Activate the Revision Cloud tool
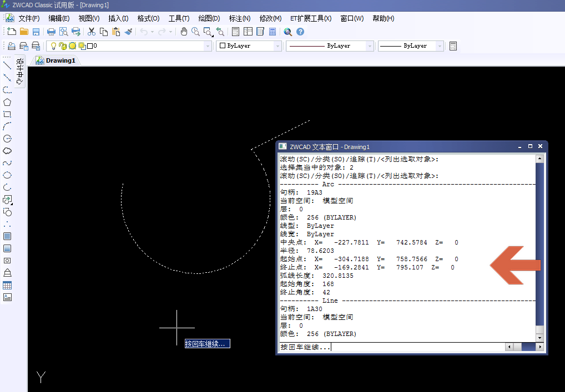 (x=7, y=150)
